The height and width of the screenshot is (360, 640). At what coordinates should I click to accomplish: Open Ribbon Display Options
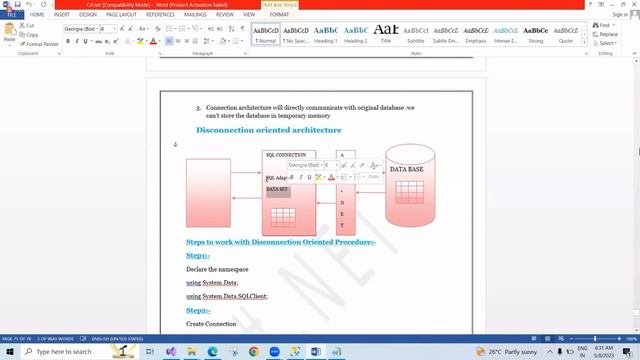601,4
